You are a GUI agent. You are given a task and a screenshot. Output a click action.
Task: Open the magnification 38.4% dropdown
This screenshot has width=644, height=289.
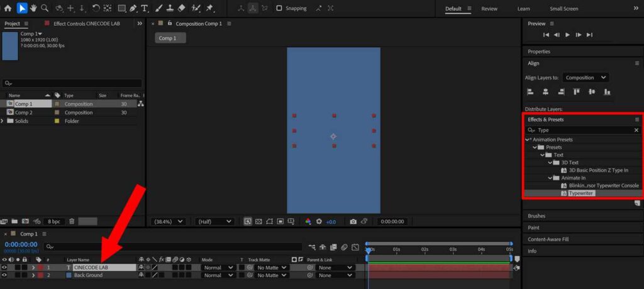(169, 222)
